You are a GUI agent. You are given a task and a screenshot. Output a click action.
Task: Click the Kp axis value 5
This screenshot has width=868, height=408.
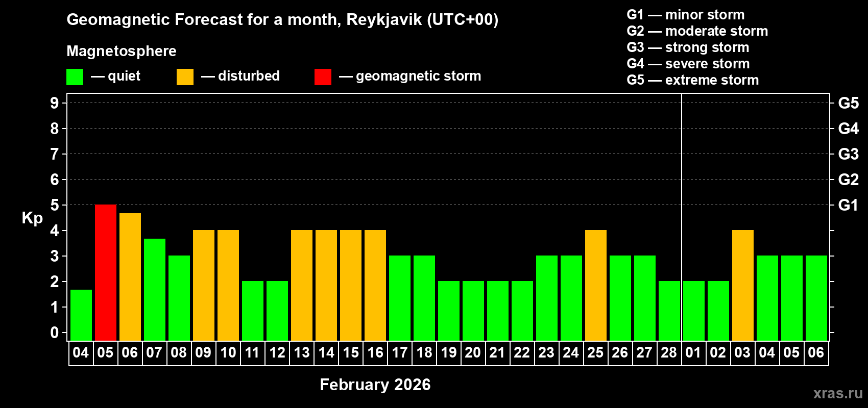tap(55, 205)
